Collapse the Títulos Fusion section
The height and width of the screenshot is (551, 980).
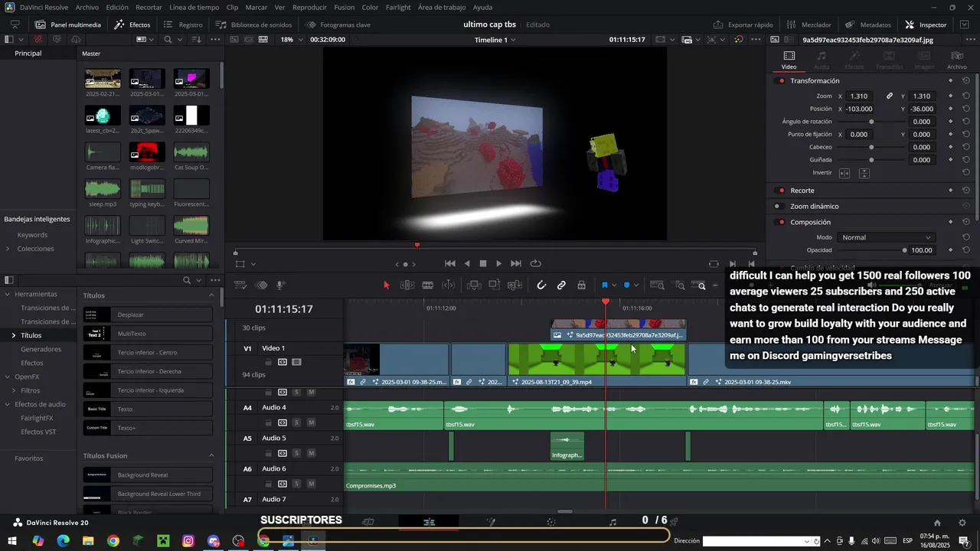[212, 456]
